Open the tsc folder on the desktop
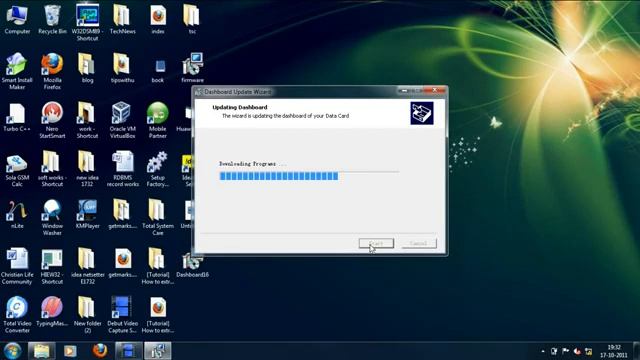The height and width of the screenshot is (360, 640). [192, 19]
